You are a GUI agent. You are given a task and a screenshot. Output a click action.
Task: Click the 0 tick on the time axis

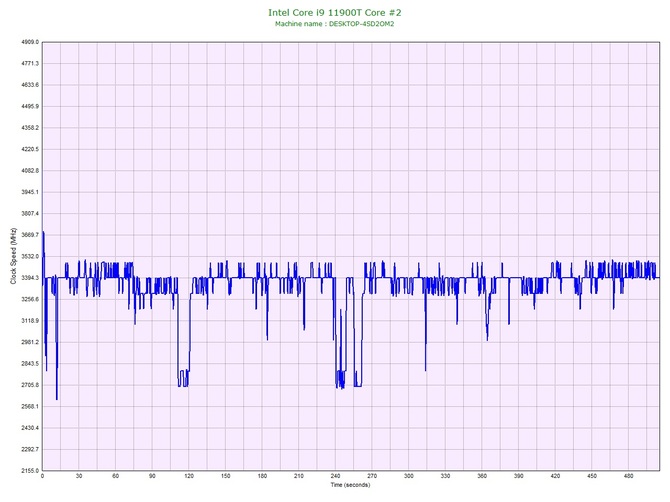coord(42,476)
